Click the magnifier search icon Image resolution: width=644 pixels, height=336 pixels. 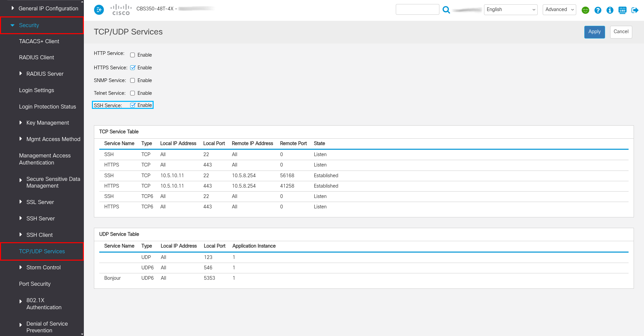446,10
